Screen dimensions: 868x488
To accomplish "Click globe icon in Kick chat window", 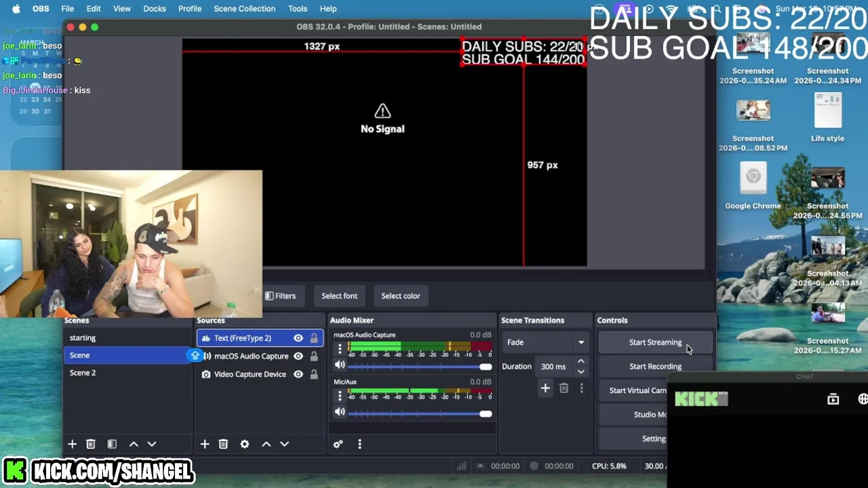I will click(863, 399).
